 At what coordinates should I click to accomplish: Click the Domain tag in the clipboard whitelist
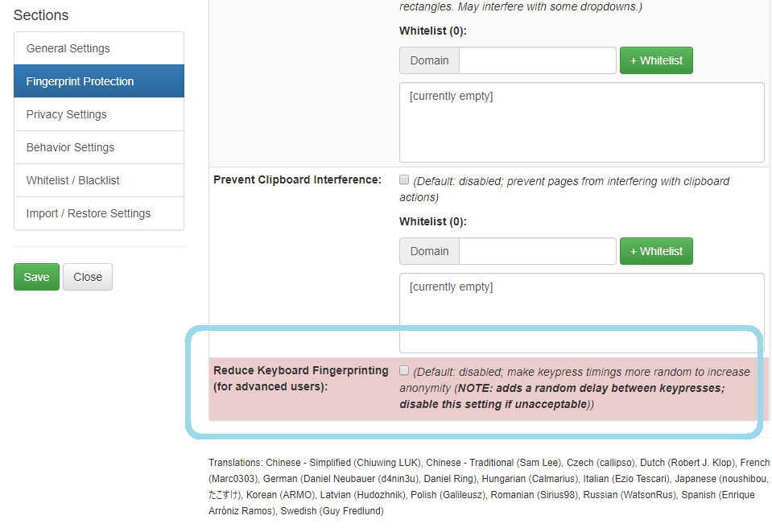[429, 251]
